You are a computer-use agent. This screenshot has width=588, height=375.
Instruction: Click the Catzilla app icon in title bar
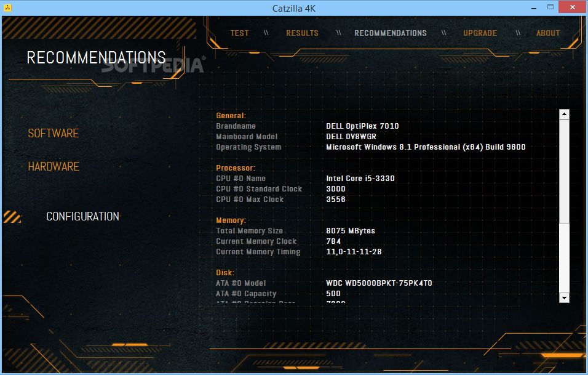(7, 7)
